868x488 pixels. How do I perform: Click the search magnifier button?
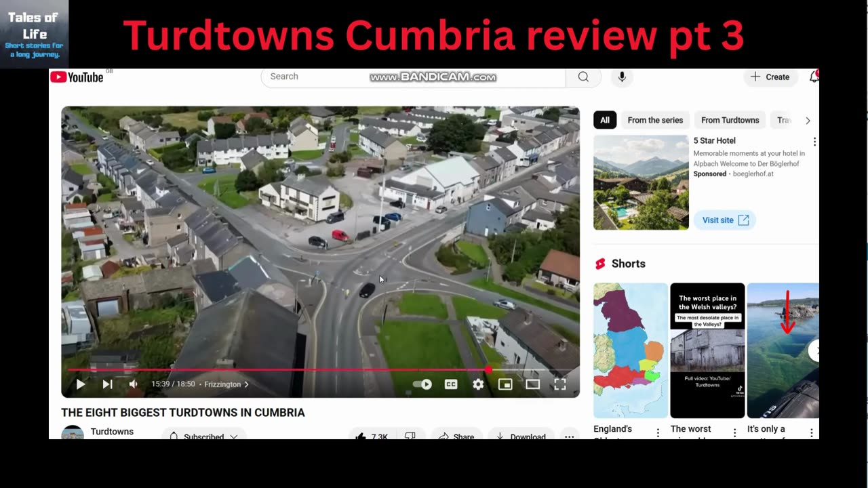coord(583,77)
